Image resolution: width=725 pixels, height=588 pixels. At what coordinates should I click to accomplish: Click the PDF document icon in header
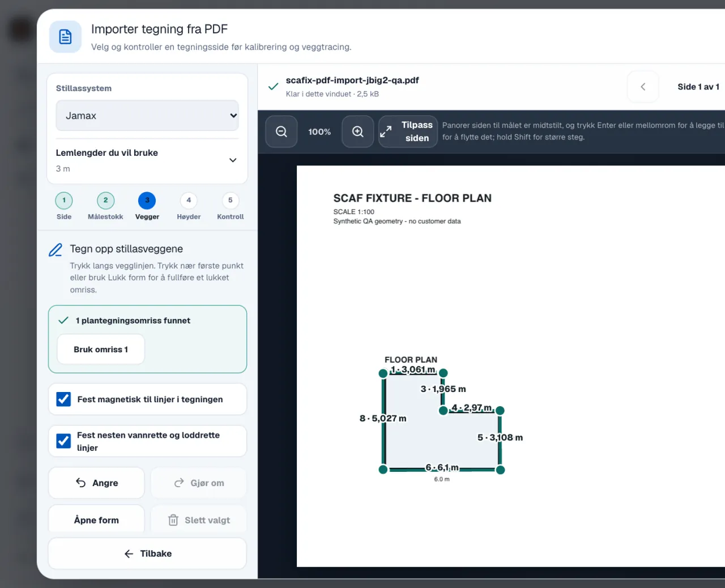[x=66, y=37]
